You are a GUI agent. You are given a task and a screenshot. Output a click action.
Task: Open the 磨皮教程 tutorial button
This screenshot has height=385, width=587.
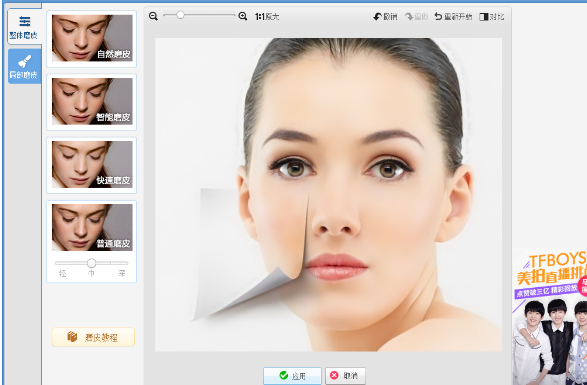pos(93,337)
